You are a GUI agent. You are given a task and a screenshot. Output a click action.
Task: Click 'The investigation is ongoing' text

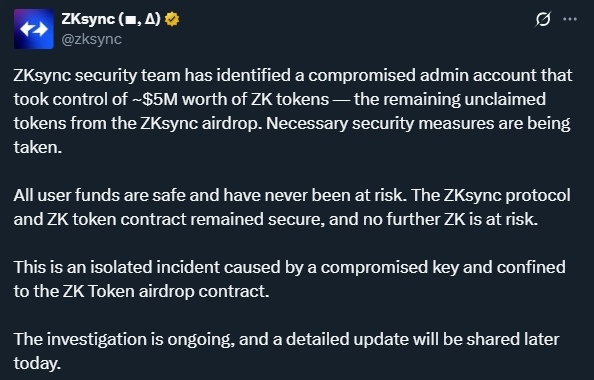point(124,339)
